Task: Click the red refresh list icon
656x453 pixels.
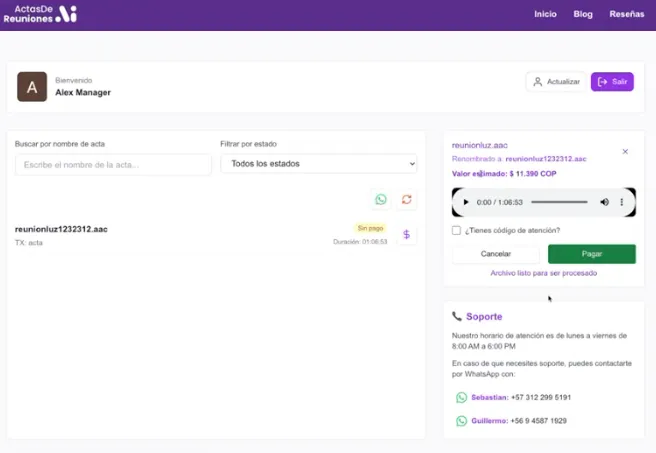Action: coord(407,199)
